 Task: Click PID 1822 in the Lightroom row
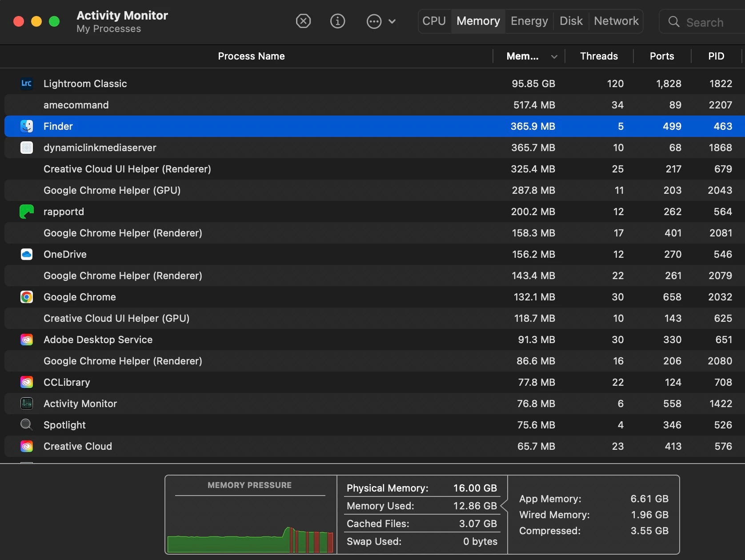pyautogui.click(x=721, y=84)
